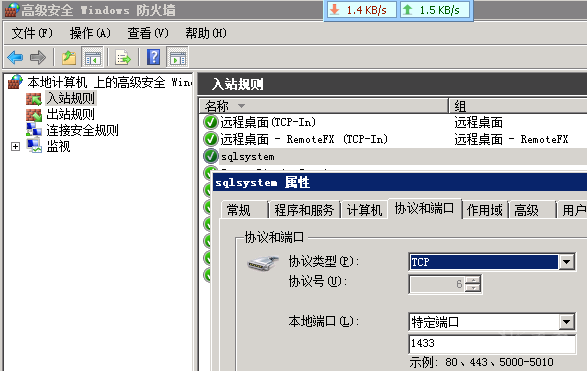
Task: Click the Export list toolbar icon
Action: [x=123, y=58]
